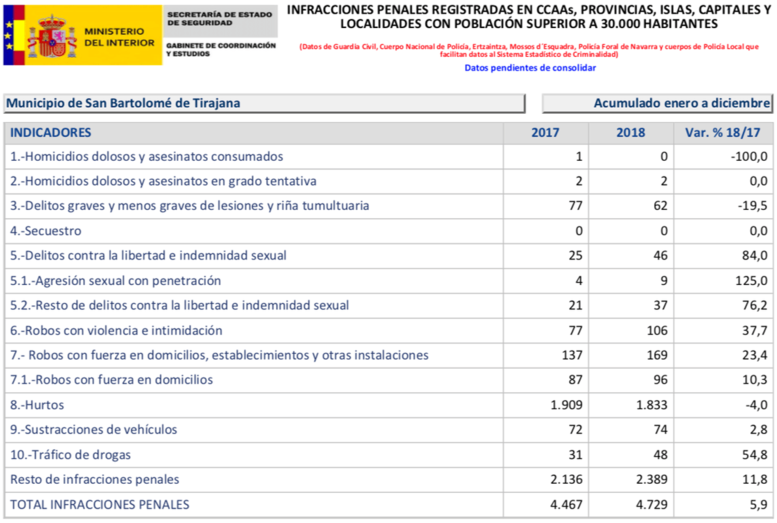Select the 2017 column header
The height and width of the screenshot is (523, 777).
[x=545, y=132]
